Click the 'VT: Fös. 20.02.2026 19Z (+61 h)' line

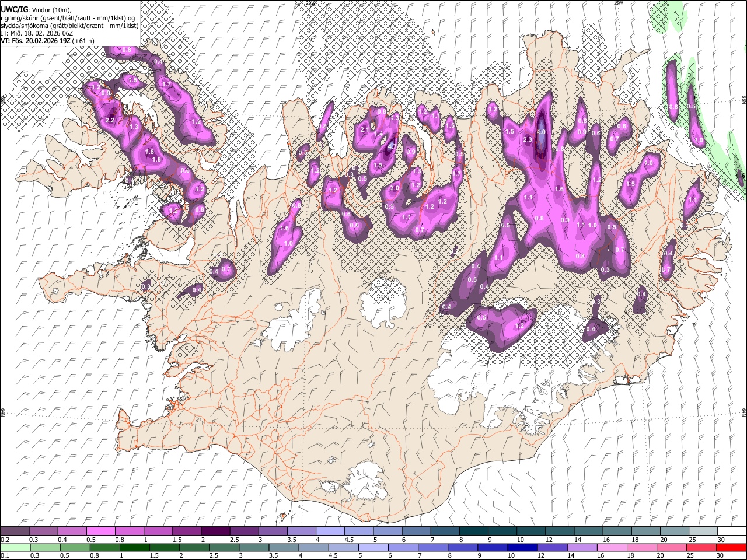pos(47,41)
